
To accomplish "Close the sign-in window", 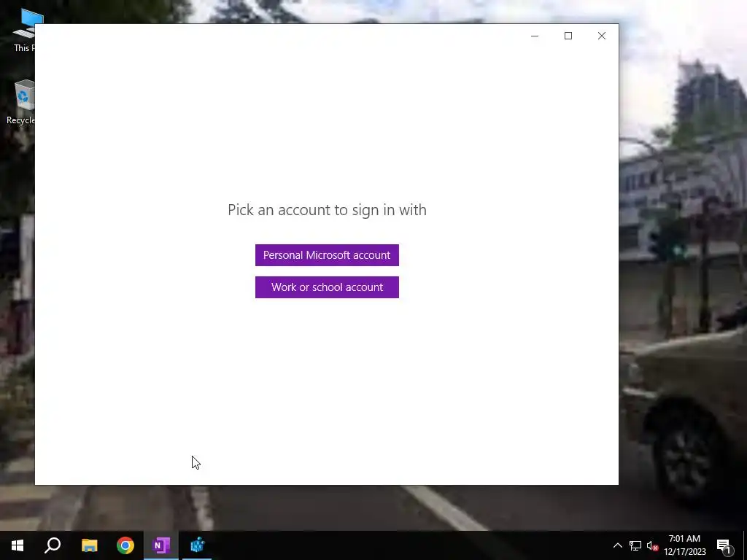I will tap(602, 36).
